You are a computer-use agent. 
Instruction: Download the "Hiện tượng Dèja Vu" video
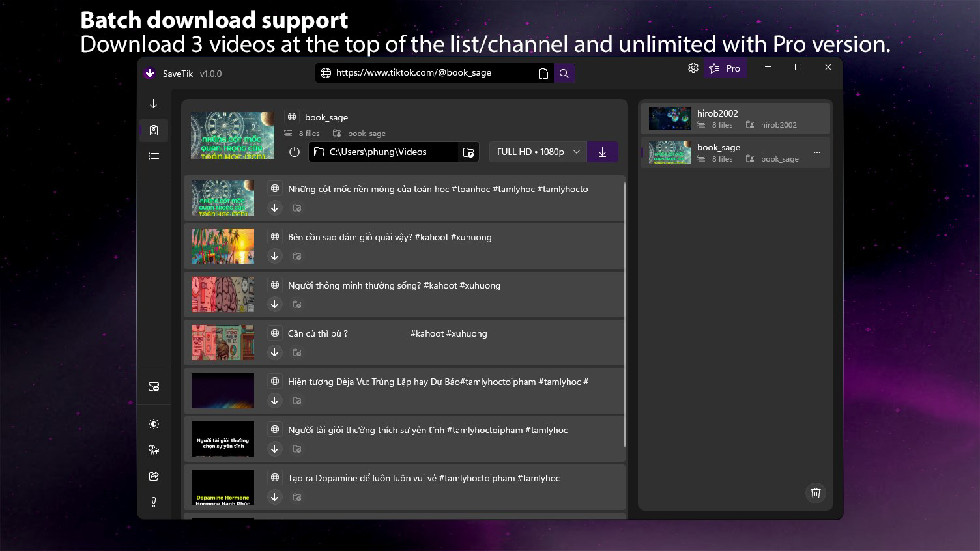coord(275,401)
